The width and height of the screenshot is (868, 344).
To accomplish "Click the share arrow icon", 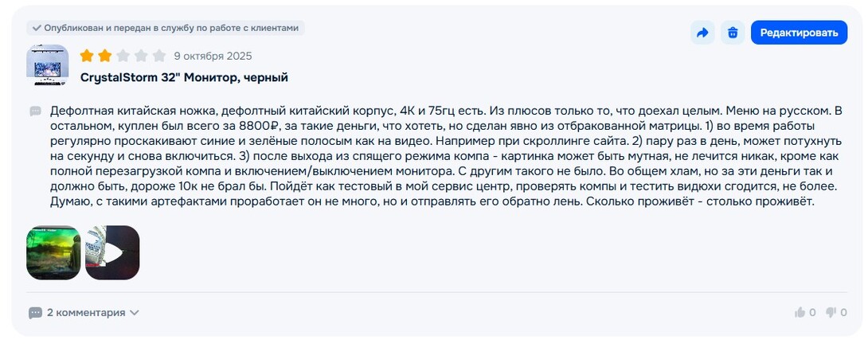I will 702,33.
